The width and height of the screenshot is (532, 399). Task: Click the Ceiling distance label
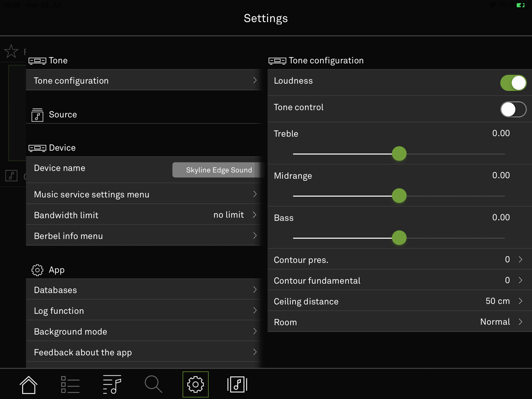[x=306, y=302]
